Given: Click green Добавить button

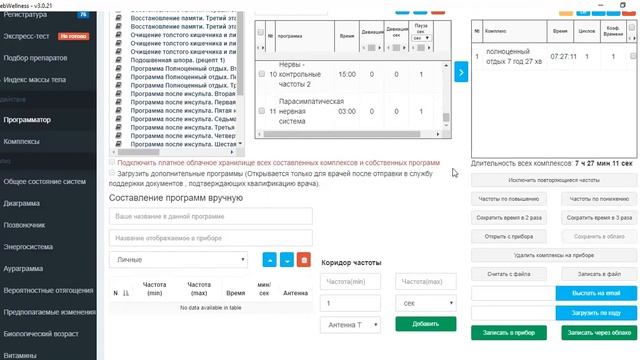Looking at the screenshot, I should coord(426,324).
